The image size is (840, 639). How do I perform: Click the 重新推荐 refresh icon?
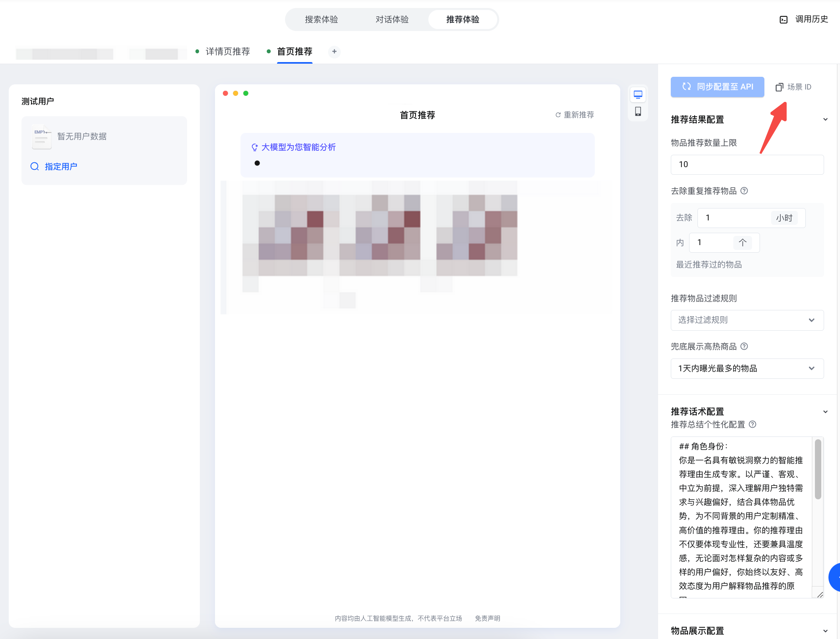(x=558, y=115)
